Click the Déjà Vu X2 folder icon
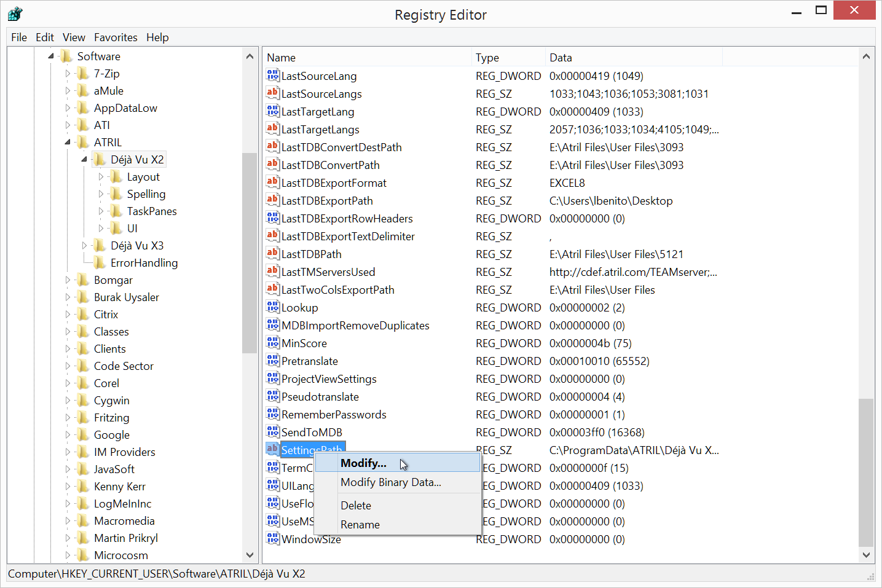This screenshot has width=882, height=588. click(x=100, y=159)
